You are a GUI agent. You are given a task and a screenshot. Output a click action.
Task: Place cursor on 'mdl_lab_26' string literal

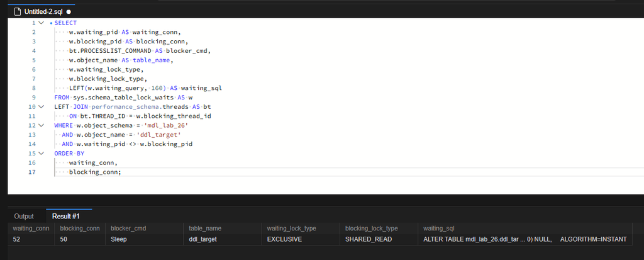166,125
